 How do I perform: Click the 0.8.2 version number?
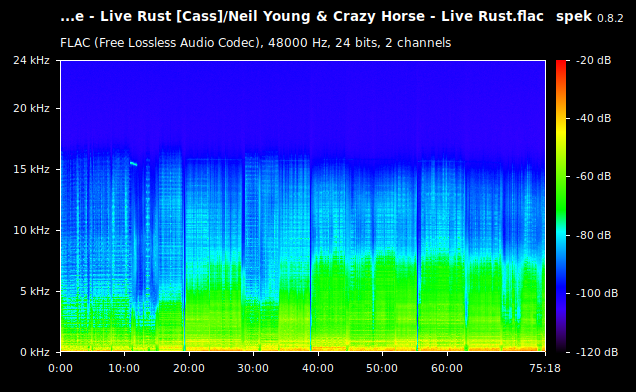click(610, 18)
